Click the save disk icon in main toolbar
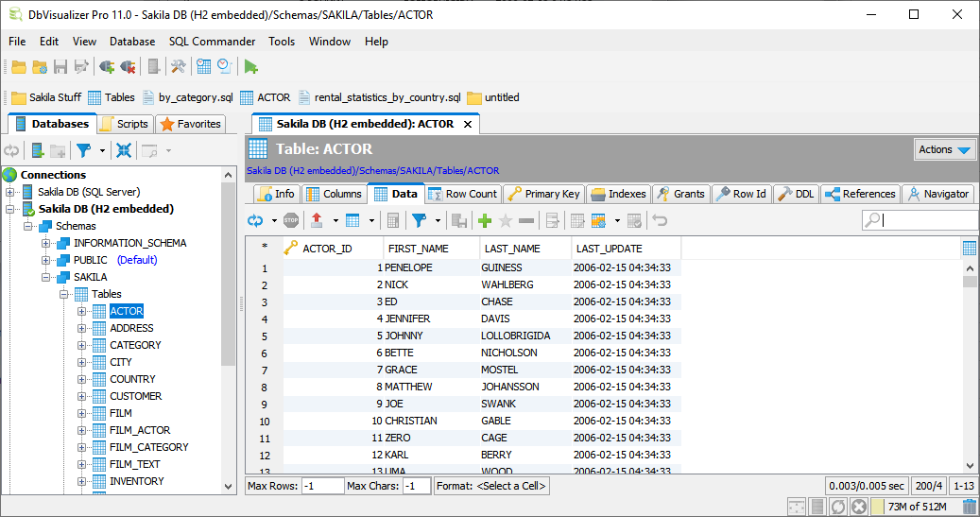The width and height of the screenshot is (980, 517). click(60, 67)
